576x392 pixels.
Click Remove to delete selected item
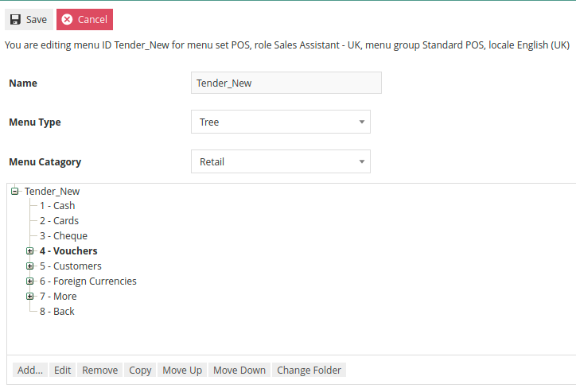click(x=99, y=370)
